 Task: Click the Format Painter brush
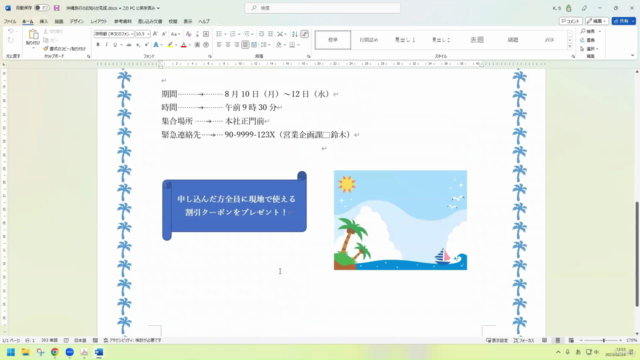pos(64,49)
